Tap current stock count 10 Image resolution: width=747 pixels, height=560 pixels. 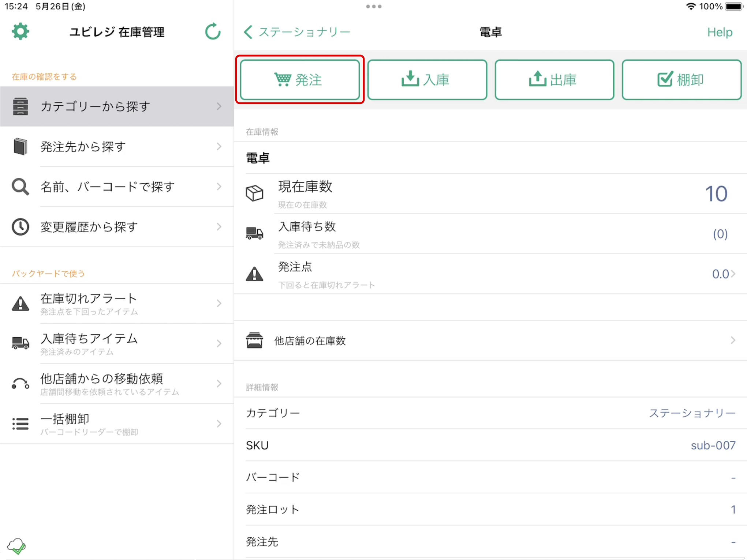pos(716,193)
